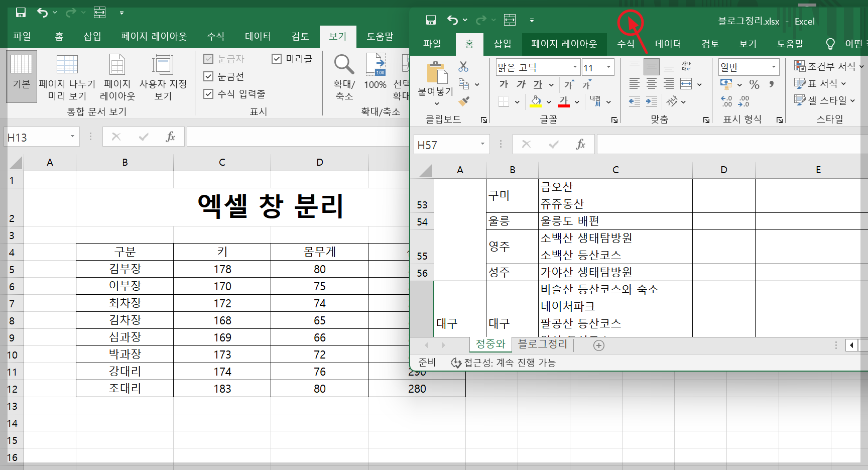
Task: Toggle the 눈금선 (gridlines) checkbox
Action: click(x=209, y=76)
